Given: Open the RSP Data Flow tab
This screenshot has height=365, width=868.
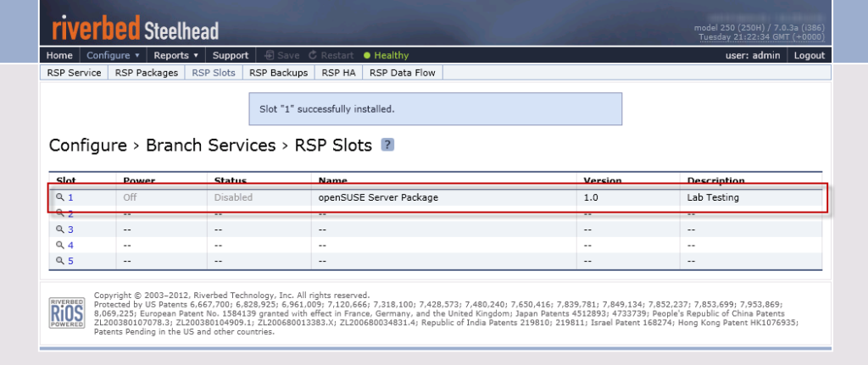Looking at the screenshot, I should pos(403,73).
